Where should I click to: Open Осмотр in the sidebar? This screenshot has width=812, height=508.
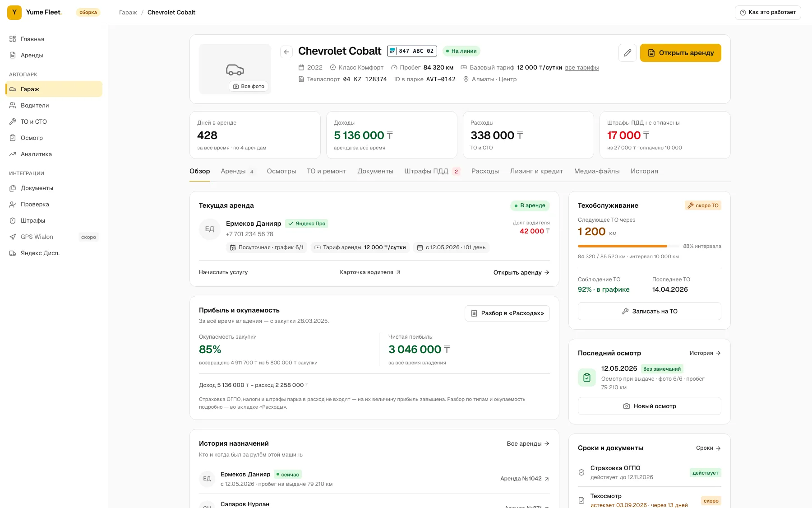[x=54, y=138]
